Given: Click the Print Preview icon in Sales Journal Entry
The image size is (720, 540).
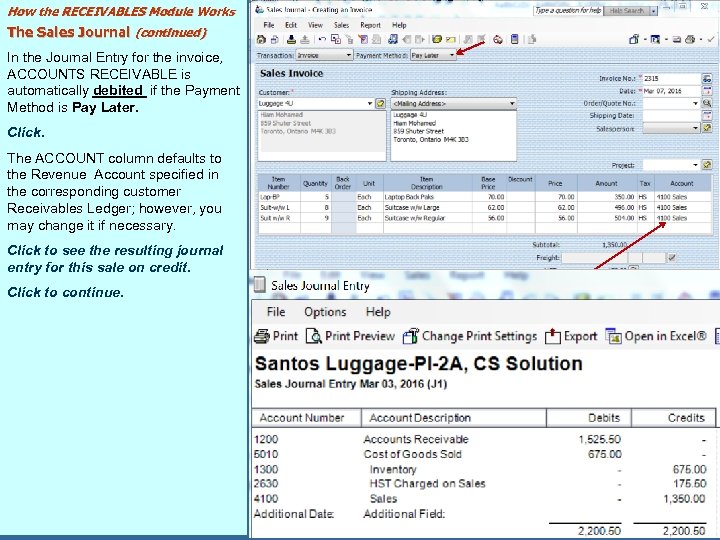Looking at the screenshot, I should pos(314,336).
